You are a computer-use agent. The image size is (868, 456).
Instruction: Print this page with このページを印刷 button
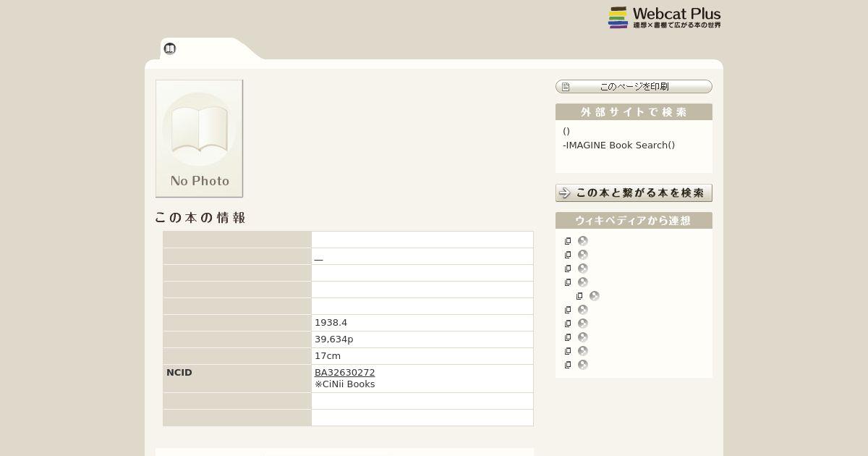tap(634, 87)
